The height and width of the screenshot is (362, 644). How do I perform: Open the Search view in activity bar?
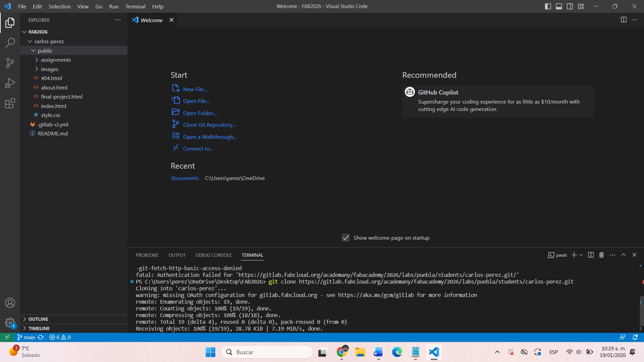[x=10, y=43]
